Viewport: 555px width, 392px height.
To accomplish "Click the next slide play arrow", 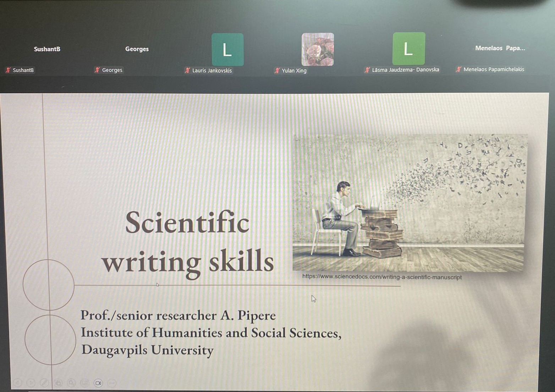I will coord(31,382).
